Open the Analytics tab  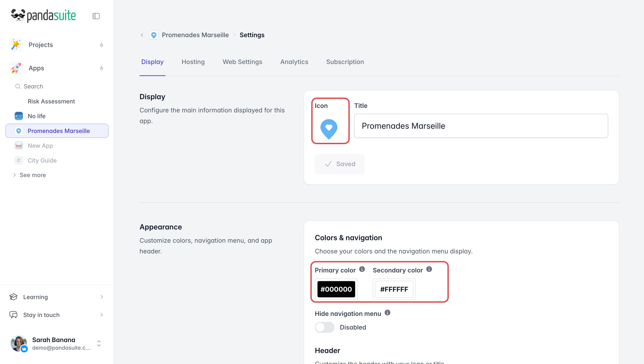tap(294, 62)
